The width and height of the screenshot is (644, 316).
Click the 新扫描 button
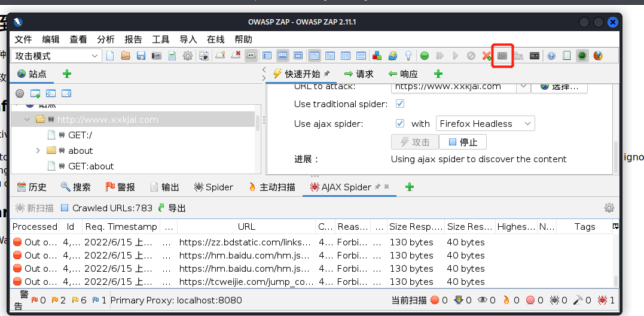[35, 208]
